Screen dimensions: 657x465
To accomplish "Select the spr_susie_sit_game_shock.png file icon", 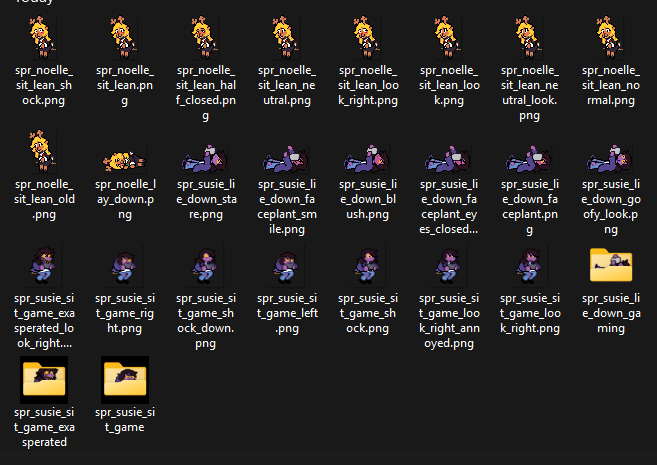I will tap(367, 265).
